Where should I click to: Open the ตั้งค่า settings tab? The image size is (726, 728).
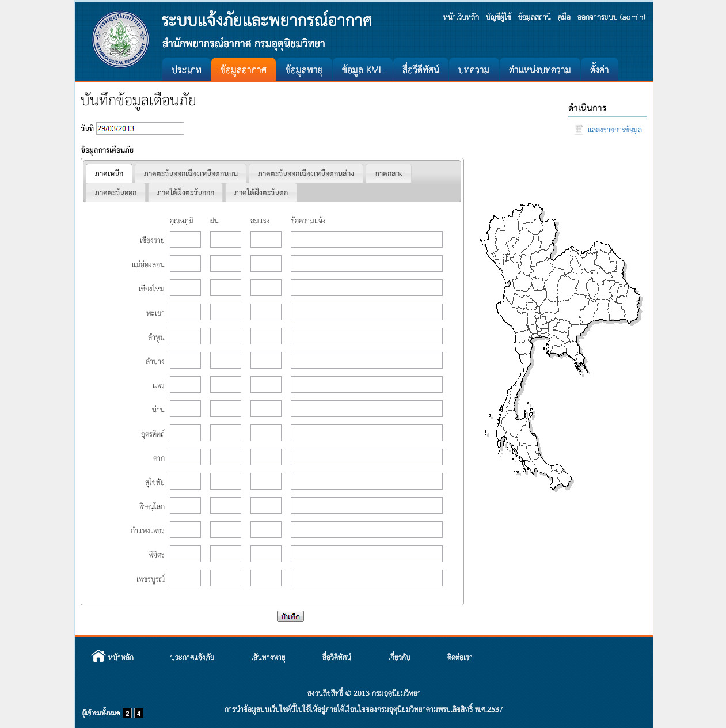click(599, 70)
